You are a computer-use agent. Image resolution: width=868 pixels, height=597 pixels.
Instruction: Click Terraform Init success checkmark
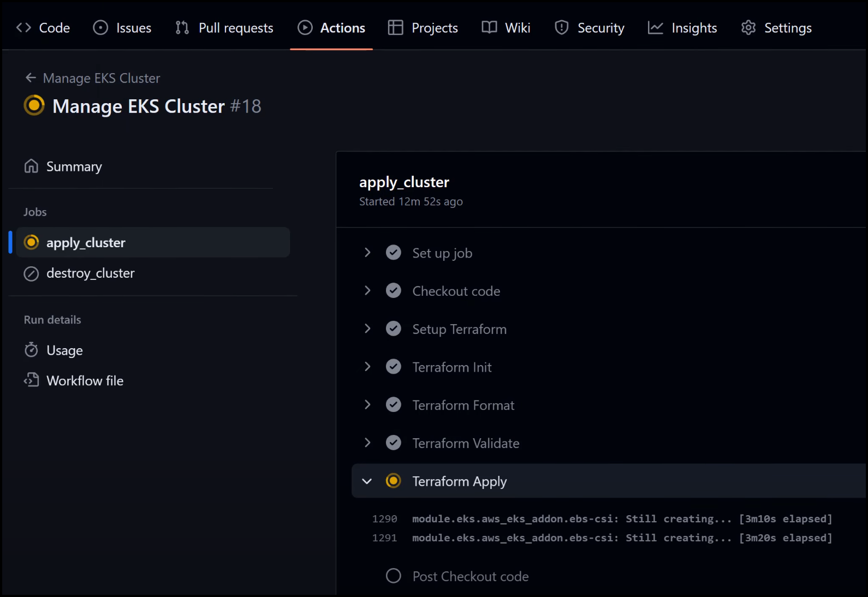tap(394, 367)
